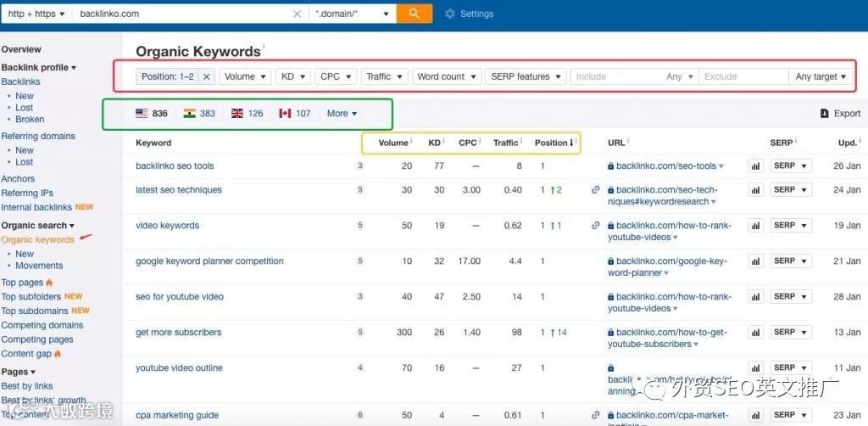
Task: Remove the Position: 1–2 filter
Action: tap(207, 76)
